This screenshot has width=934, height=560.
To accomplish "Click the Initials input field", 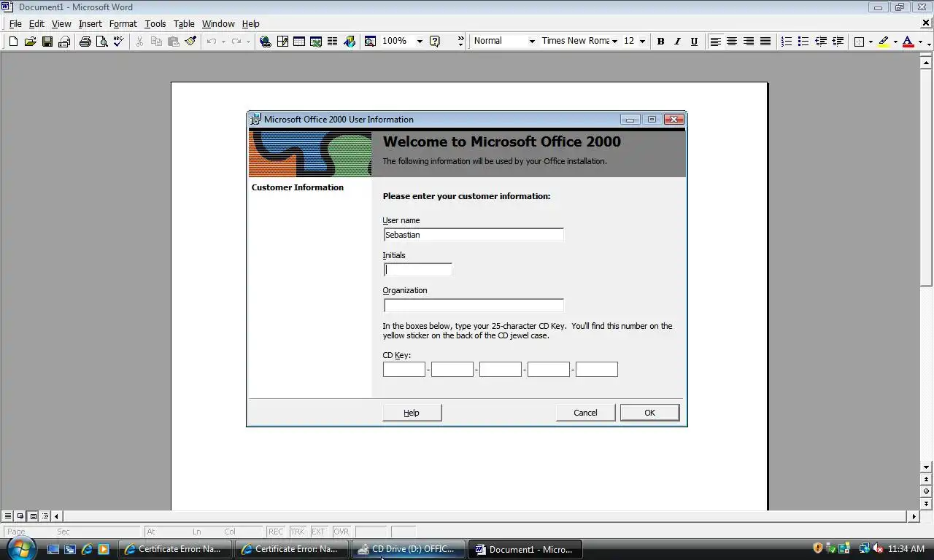I will [418, 270].
